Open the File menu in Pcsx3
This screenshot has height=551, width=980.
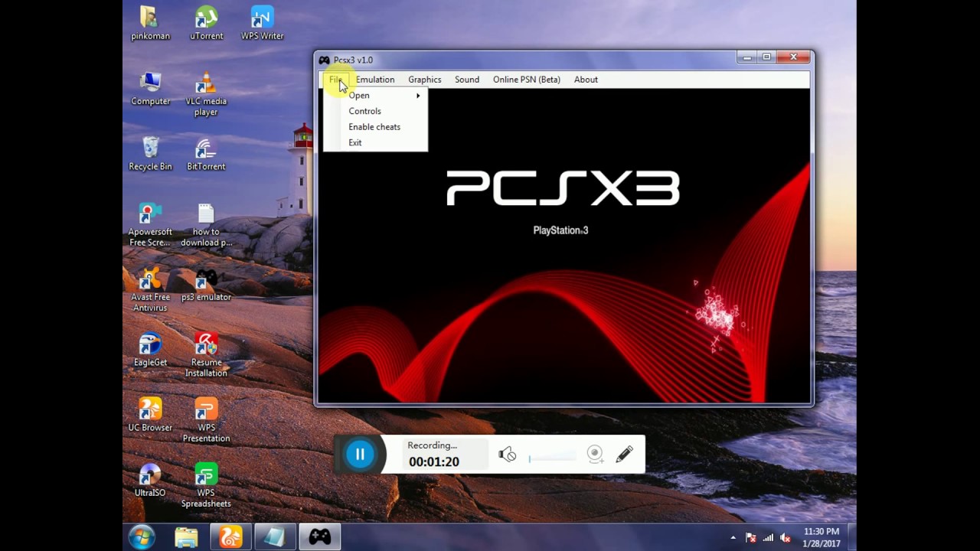click(335, 80)
